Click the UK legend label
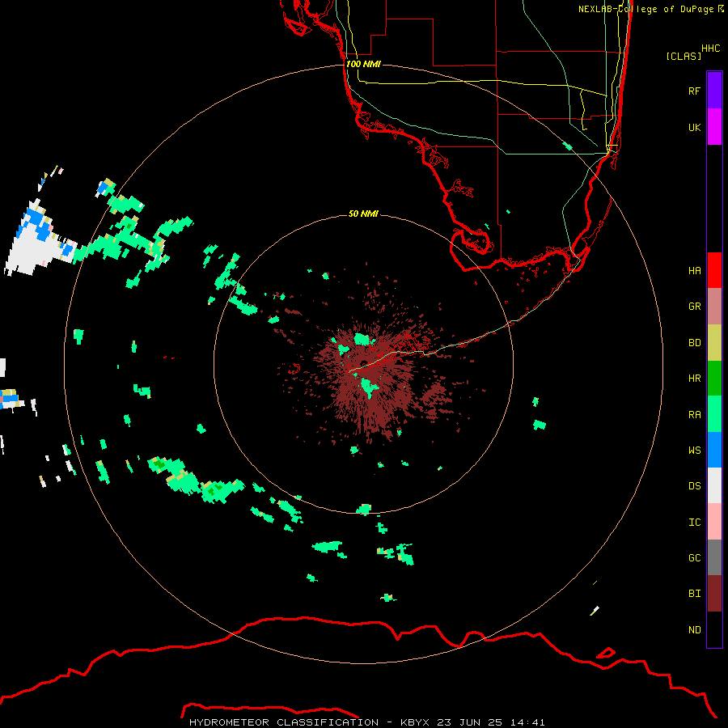Image resolution: width=728 pixels, height=728 pixels. (x=694, y=127)
